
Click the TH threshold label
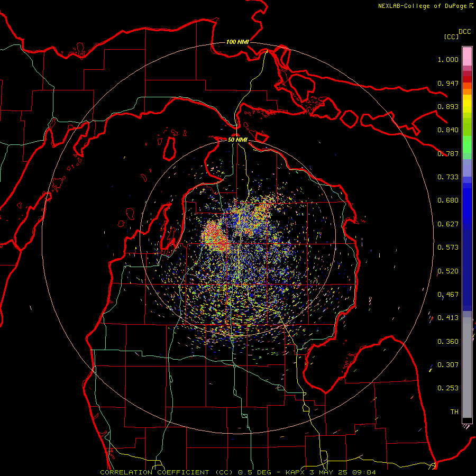[x=454, y=412]
